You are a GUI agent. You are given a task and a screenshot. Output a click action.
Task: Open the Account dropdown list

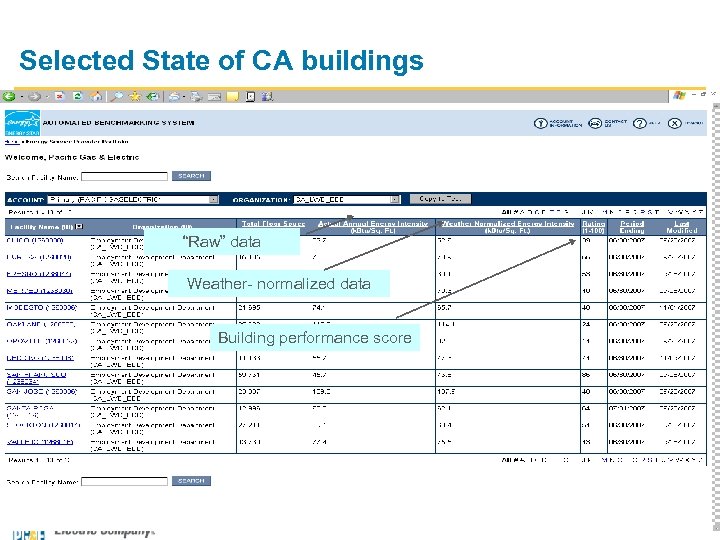pos(133,199)
